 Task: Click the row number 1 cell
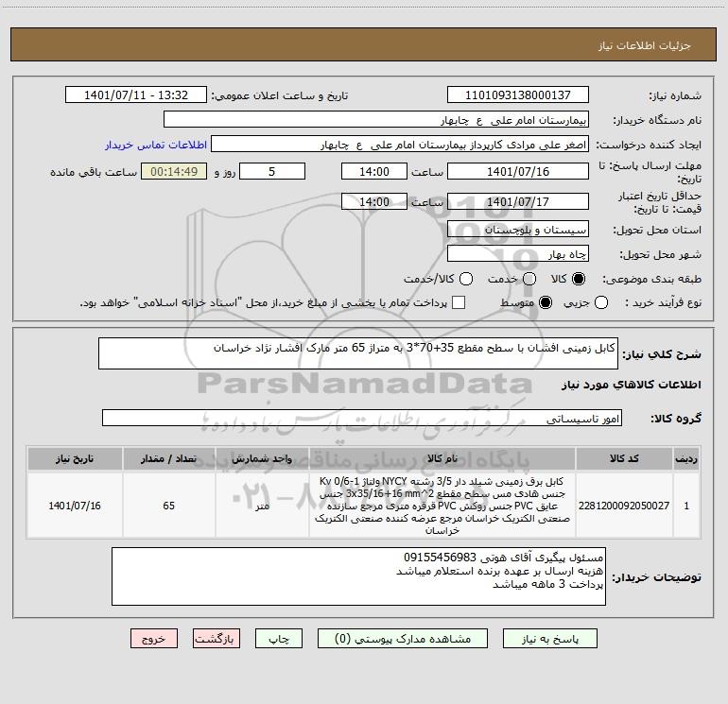[686, 506]
